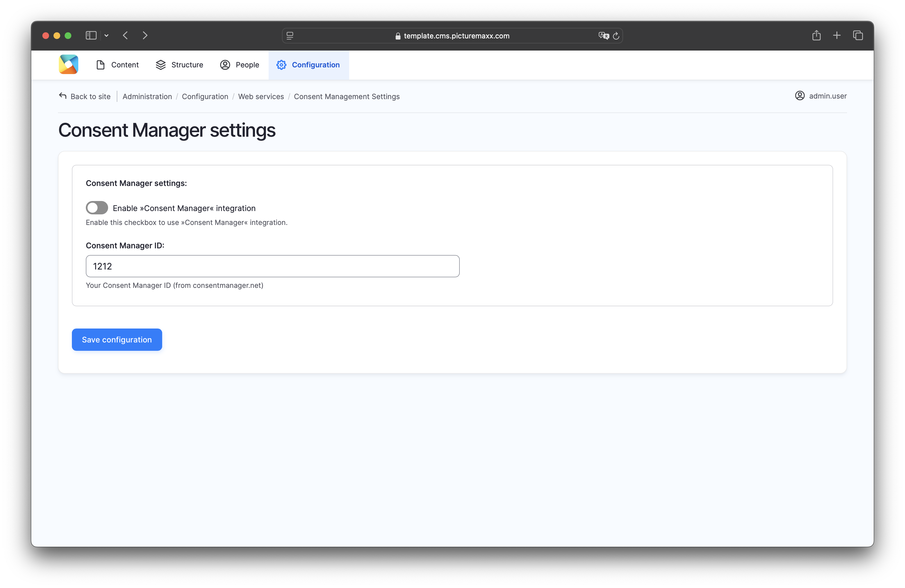This screenshot has height=588, width=905.
Task: Click the Configuration gear icon
Action: point(281,65)
